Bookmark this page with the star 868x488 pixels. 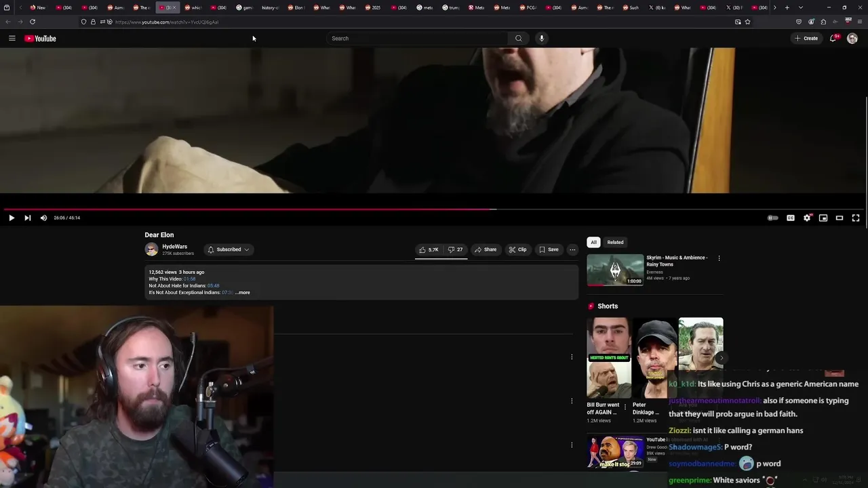(748, 22)
